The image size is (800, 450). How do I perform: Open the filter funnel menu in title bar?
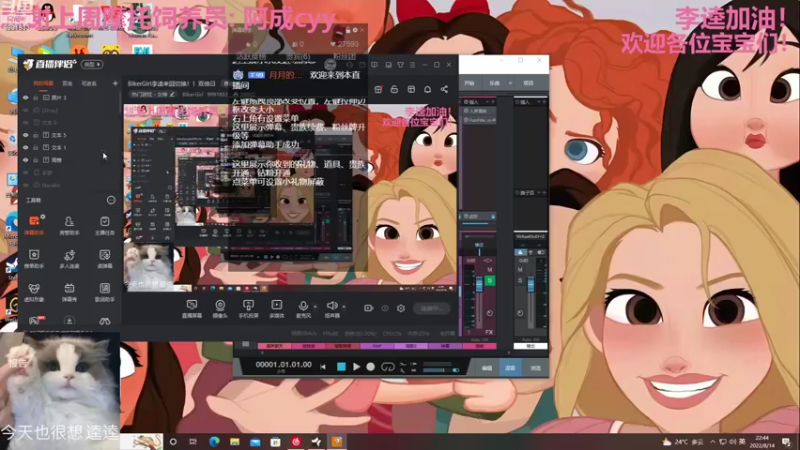tap(401, 65)
